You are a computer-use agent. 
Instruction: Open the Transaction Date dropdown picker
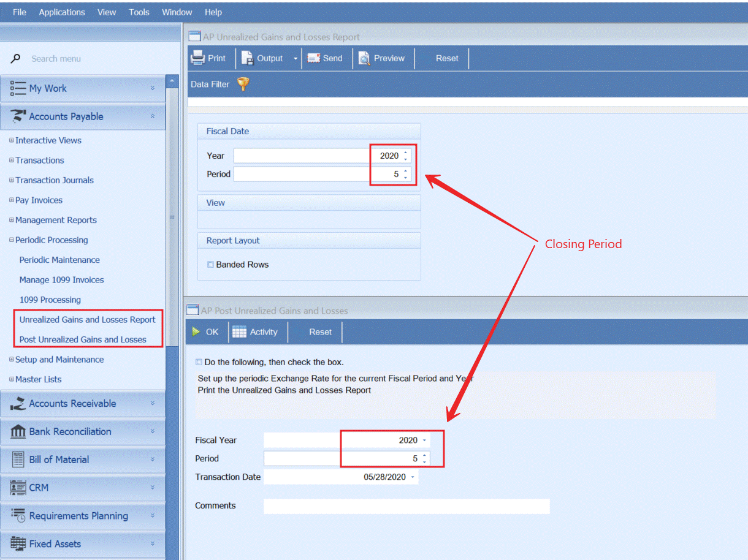pos(412,477)
